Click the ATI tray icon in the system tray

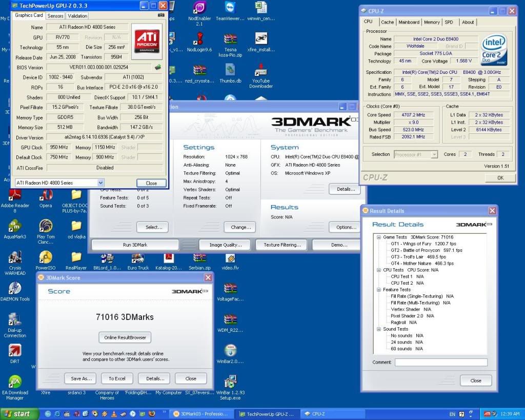(487, 414)
